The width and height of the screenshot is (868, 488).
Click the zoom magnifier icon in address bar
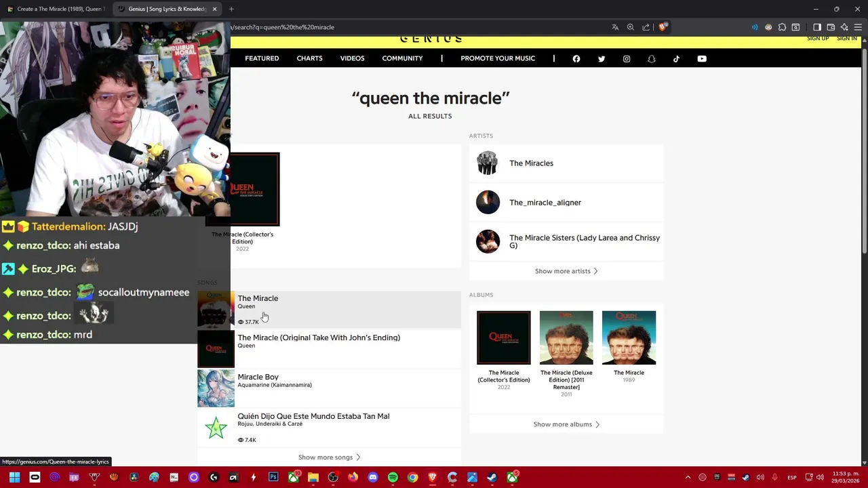(631, 27)
